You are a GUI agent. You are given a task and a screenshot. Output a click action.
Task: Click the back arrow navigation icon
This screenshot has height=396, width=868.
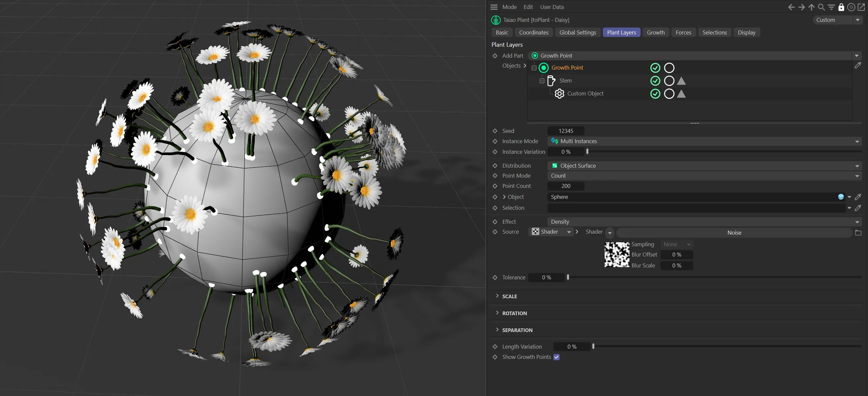(791, 7)
